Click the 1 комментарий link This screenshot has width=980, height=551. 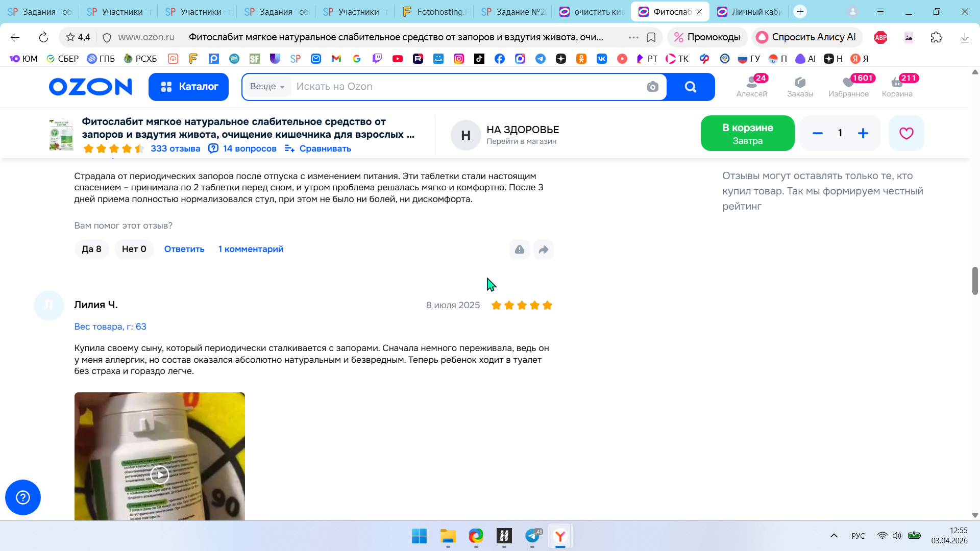[251, 249]
